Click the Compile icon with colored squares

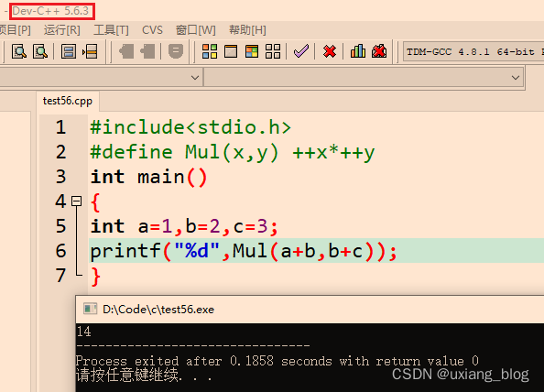coord(210,51)
